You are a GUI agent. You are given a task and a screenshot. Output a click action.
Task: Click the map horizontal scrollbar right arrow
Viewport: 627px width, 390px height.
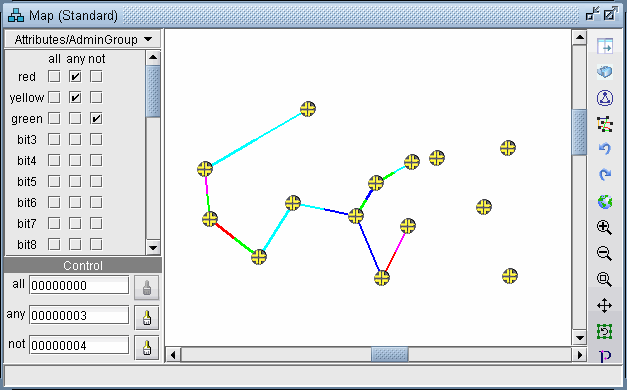tap(579, 355)
